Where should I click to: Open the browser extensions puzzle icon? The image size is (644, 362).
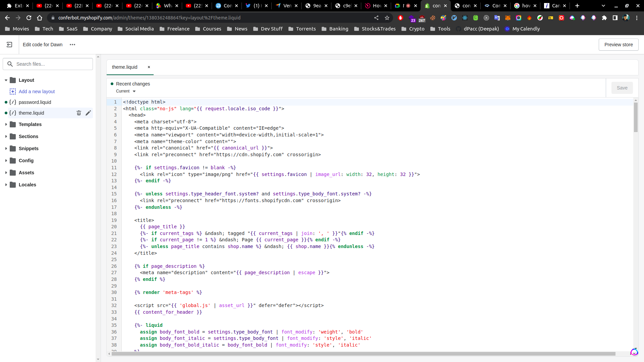coord(604,18)
